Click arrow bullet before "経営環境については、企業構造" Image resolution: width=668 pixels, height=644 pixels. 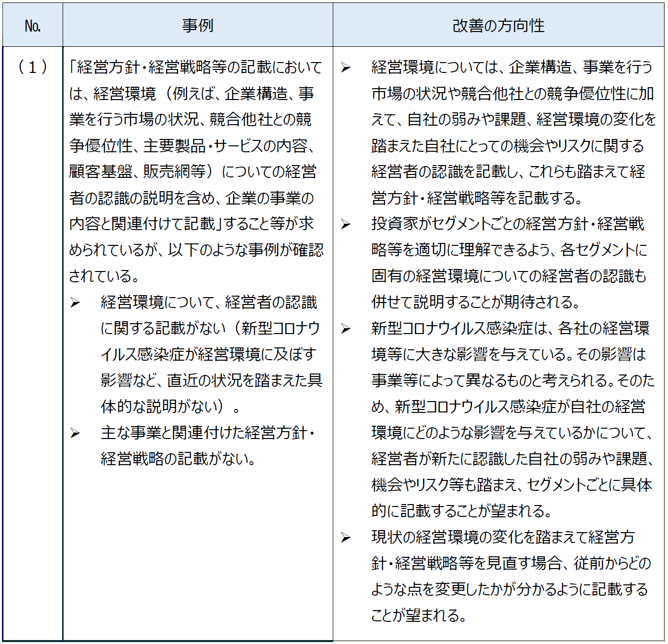tap(346, 68)
